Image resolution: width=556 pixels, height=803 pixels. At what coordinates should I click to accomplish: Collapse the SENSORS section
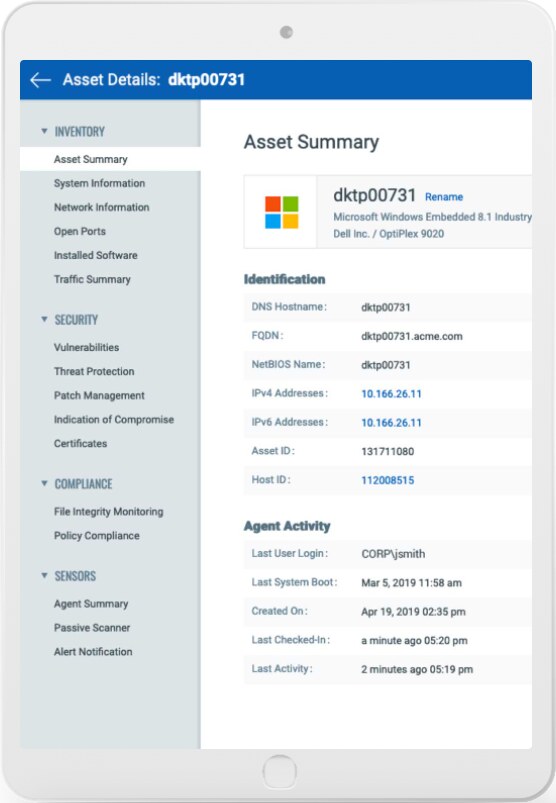tap(45, 576)
